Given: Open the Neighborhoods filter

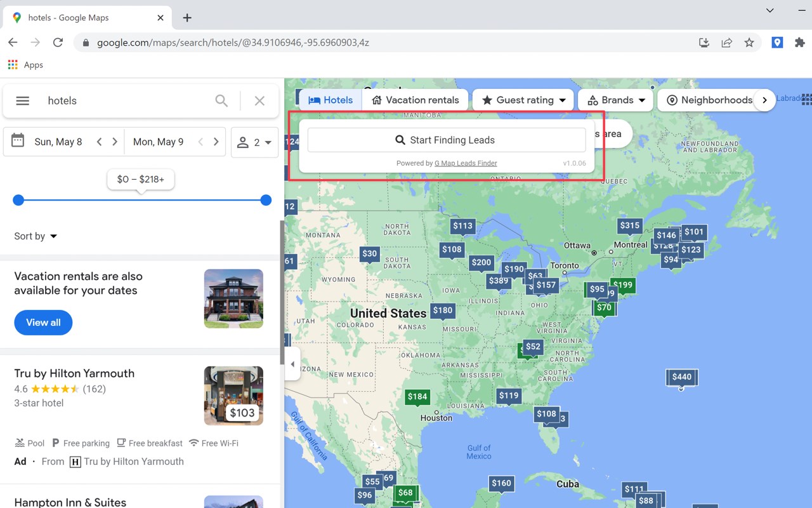Looking at the screenshot, I should point(709,100).
